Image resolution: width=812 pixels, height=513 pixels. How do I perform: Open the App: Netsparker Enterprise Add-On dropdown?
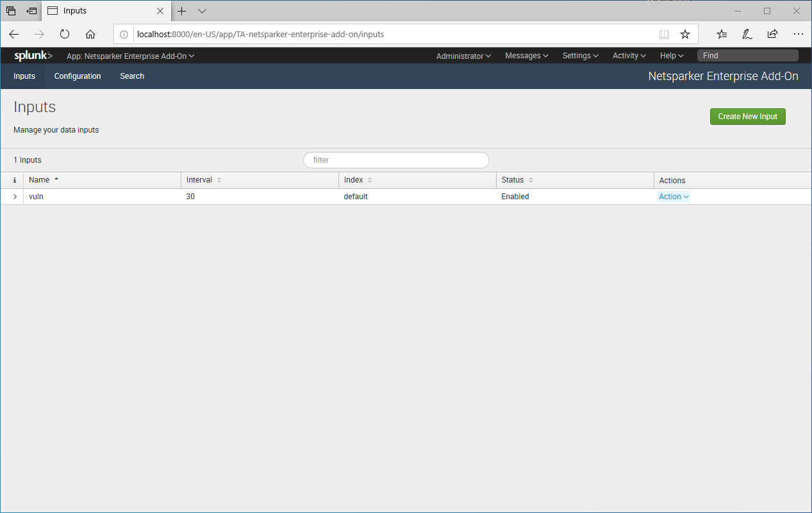point(130,56)
